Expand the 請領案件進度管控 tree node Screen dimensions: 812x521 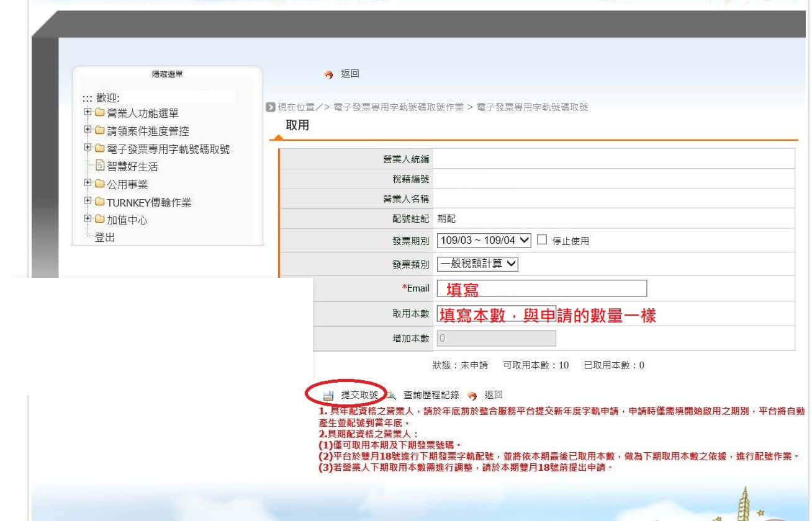pos(88,130)
